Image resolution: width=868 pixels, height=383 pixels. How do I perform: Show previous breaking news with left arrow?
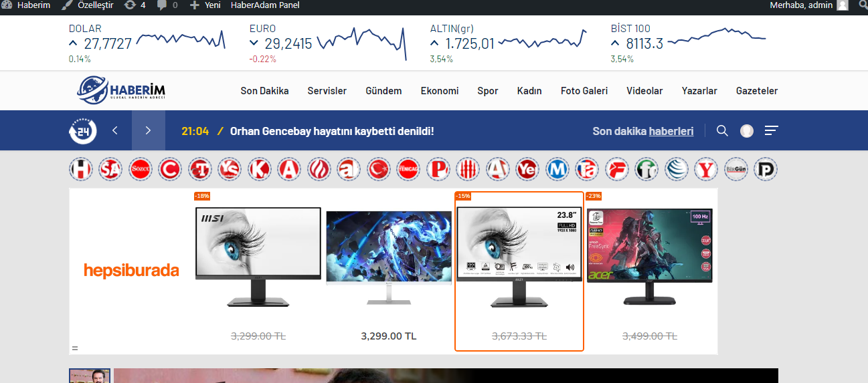(x=115, y=130)
